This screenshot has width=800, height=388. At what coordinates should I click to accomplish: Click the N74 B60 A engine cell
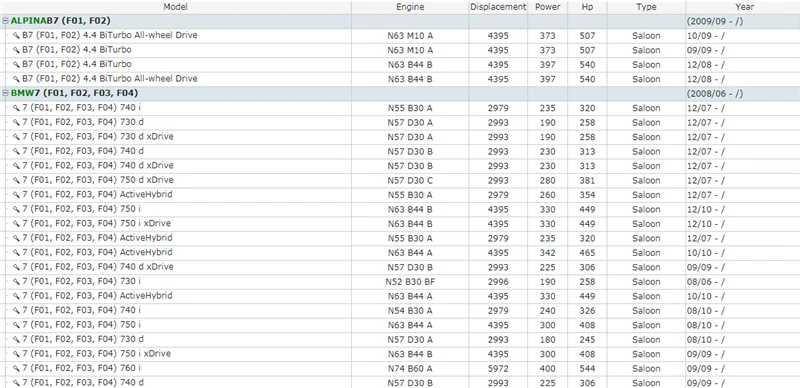tap(410, 369)
